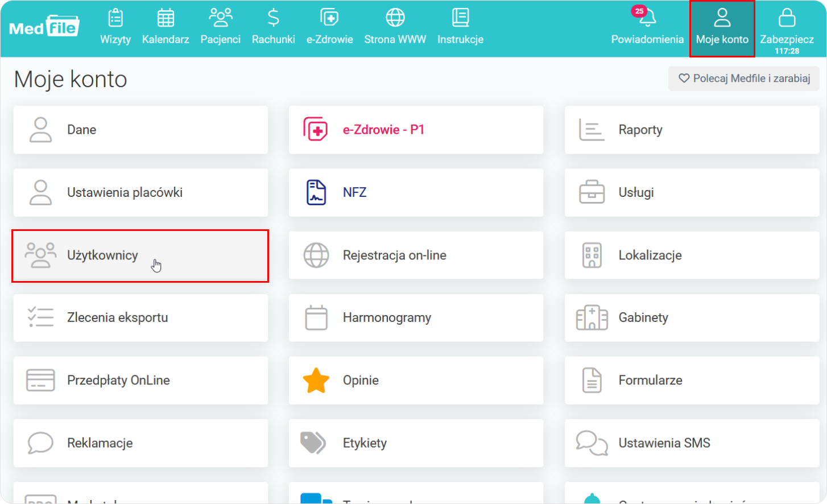827x504 pixels.
Task: Open the Pacjenci people icon
Action: 221,18
